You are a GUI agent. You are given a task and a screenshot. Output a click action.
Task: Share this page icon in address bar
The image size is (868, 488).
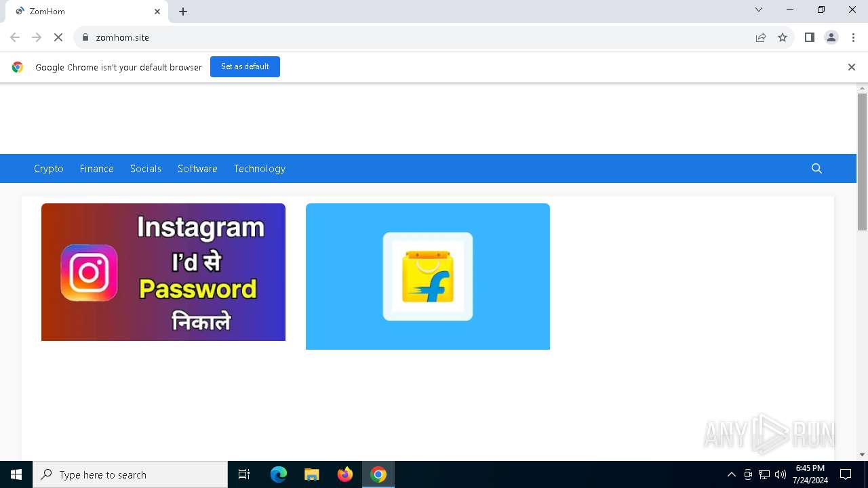point(761,37)
